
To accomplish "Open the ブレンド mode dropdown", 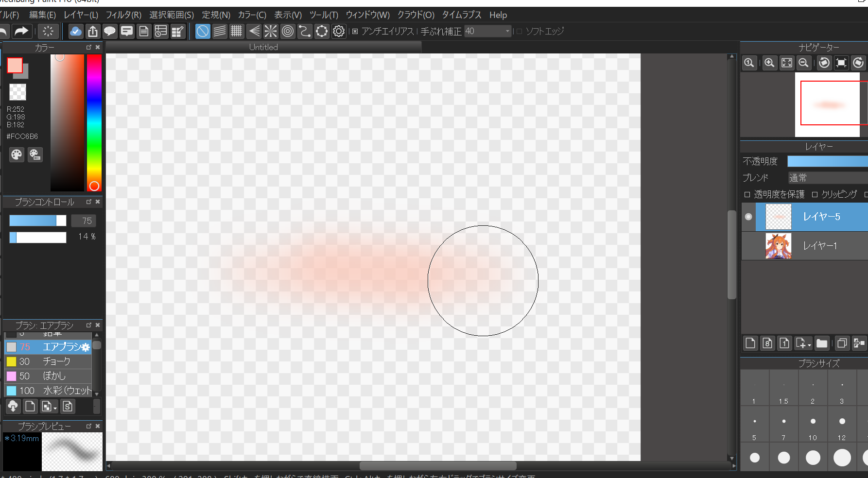I will coord(827,178).
